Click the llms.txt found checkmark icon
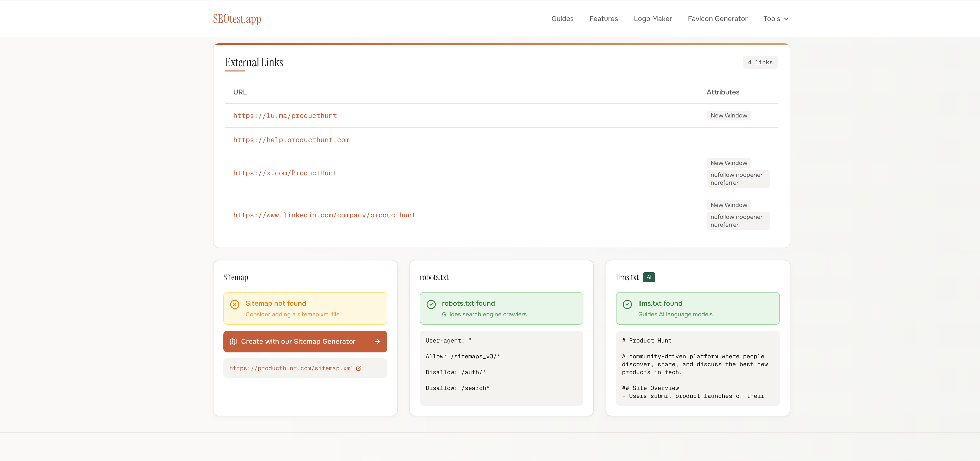The height and width of the screenshot is (461, 980). (627, 304)
